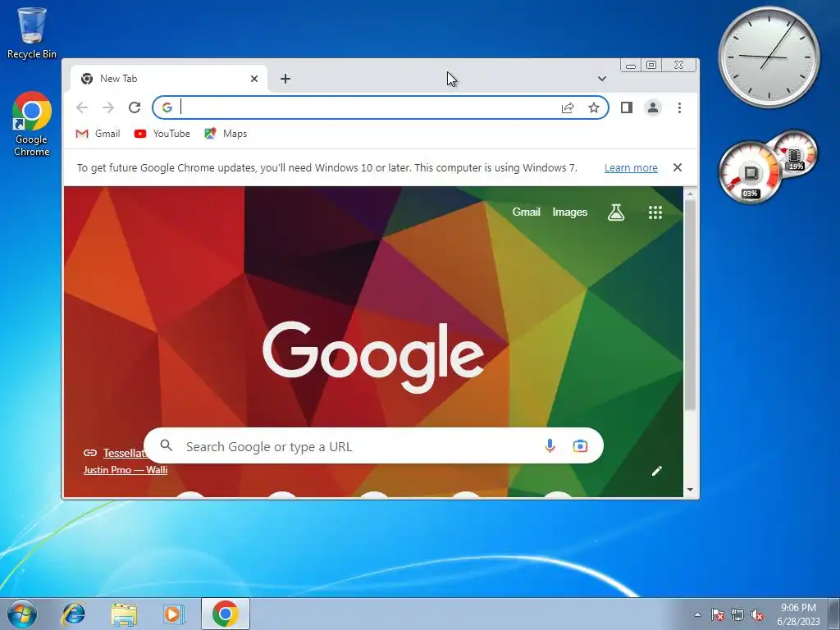The image size is (840, 630).
Task: Close the New Tab tab
Action: (x=254, y=79)
